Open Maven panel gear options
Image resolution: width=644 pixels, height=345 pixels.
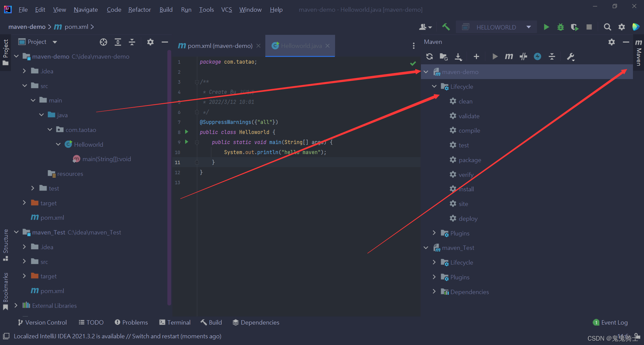point(611,42)
